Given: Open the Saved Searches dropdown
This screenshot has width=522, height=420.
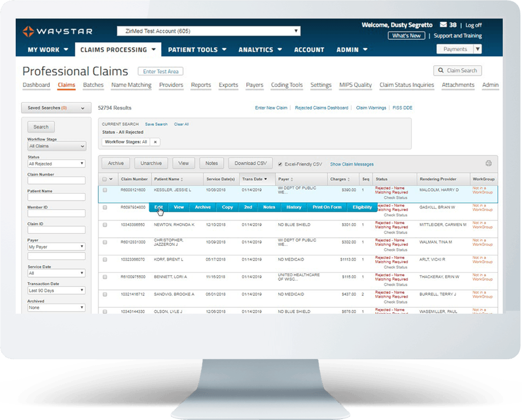Looking at the screenshot, I should click(55, 107).
